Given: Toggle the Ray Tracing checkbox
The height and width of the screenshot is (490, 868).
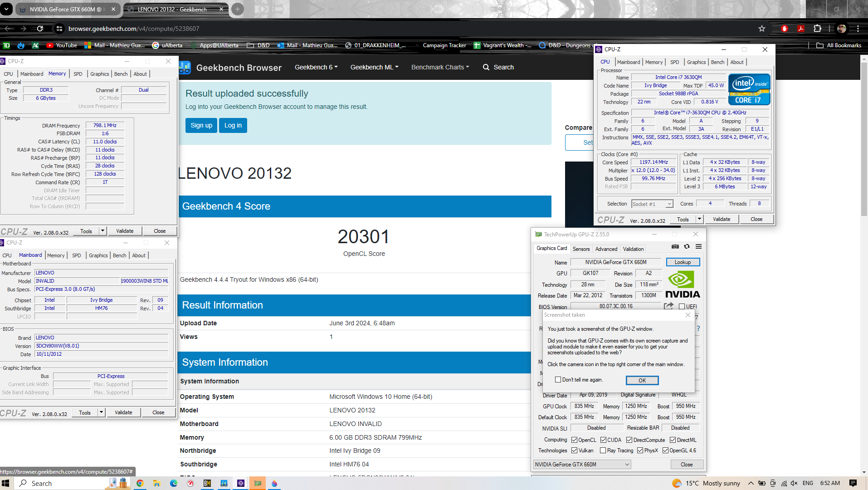Looking at the screenshot, I should tap(603, 451).
